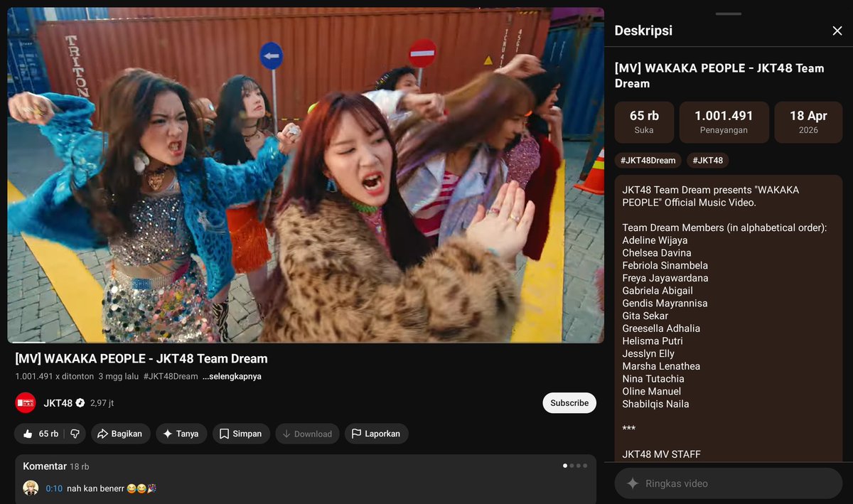Image resolution: width=853 pixels, height=504 pixels.
Task: Select member name Marsha Lenathea
Action: 661,366
